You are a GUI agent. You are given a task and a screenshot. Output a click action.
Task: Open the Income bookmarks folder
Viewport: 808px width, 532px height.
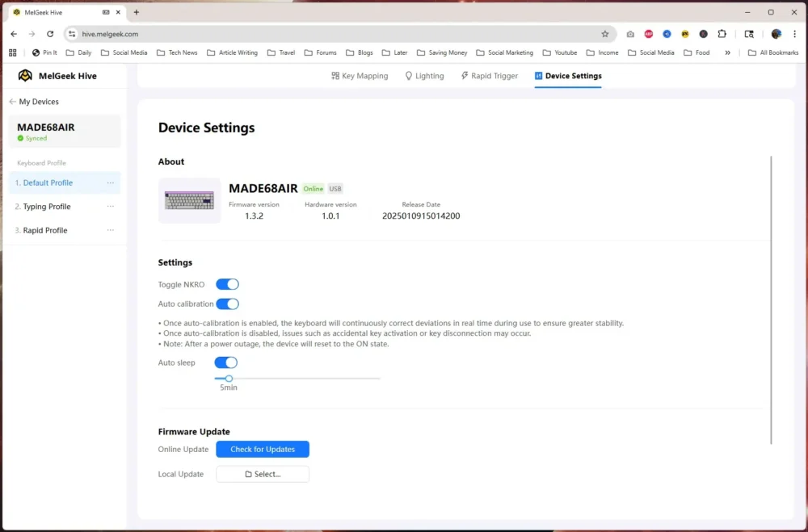tap(602, 52)
